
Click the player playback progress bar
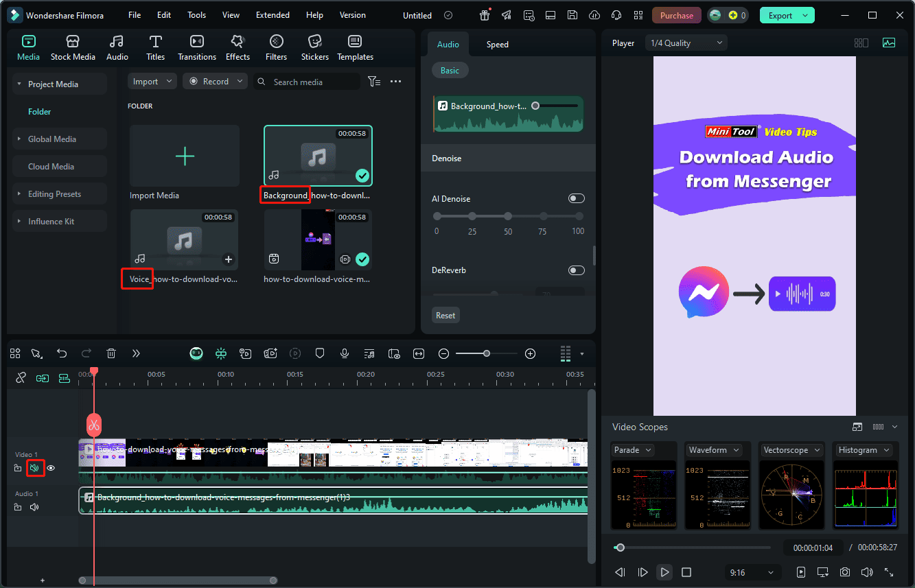point(692,548)
